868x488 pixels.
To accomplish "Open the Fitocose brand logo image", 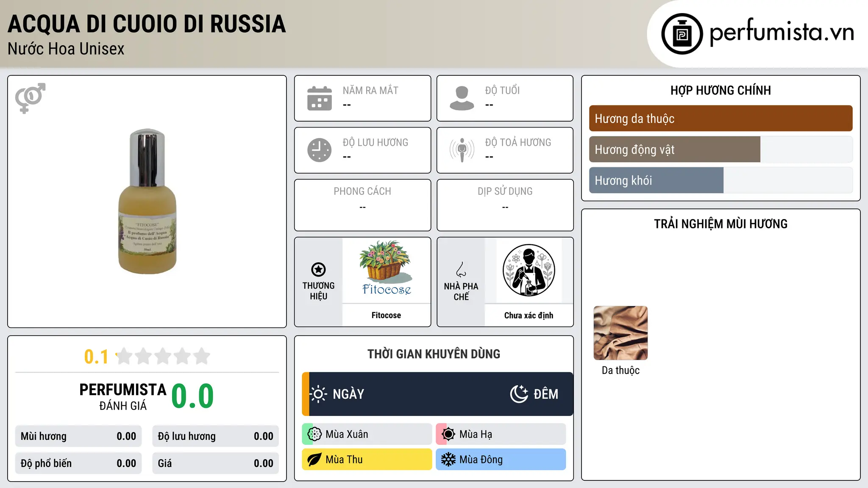I will pos(386,269).
